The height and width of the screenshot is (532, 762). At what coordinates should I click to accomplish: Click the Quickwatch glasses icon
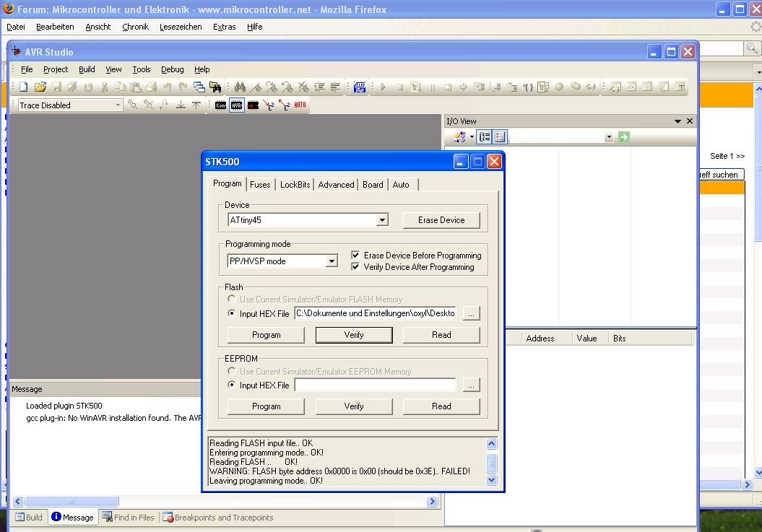[590, 87]
